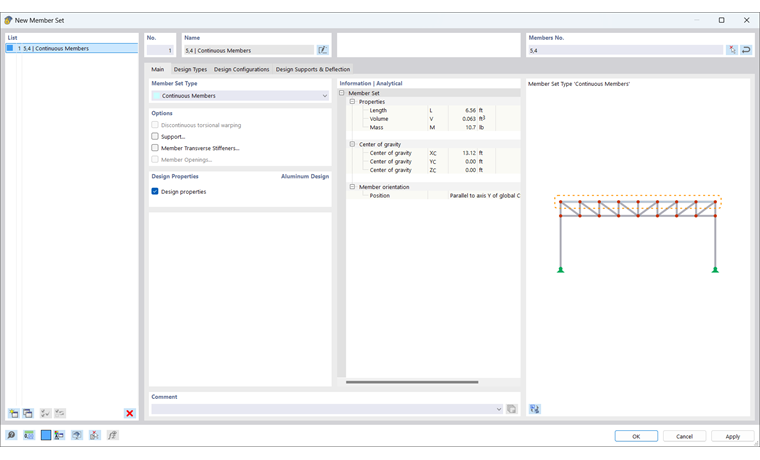Click the formula fx icon in bottom toolbar
This screenshot has height=460, width=760.
112,435
